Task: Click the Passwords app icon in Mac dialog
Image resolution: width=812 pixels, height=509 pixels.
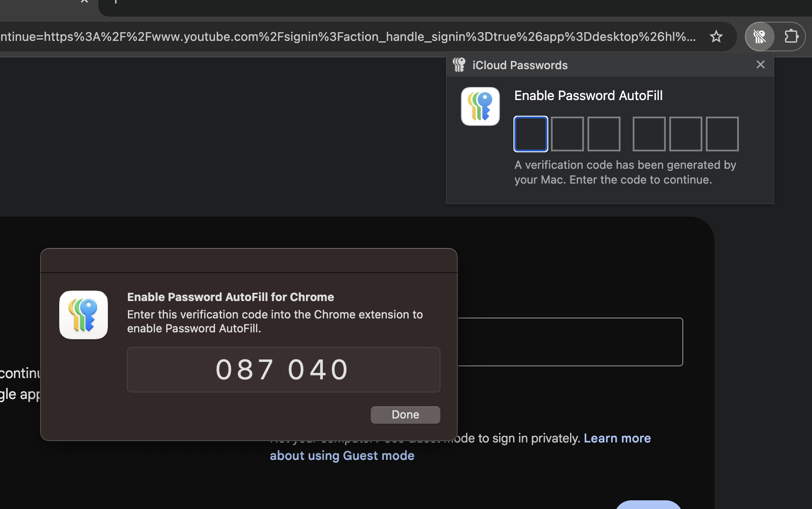Action: [84, 315]
